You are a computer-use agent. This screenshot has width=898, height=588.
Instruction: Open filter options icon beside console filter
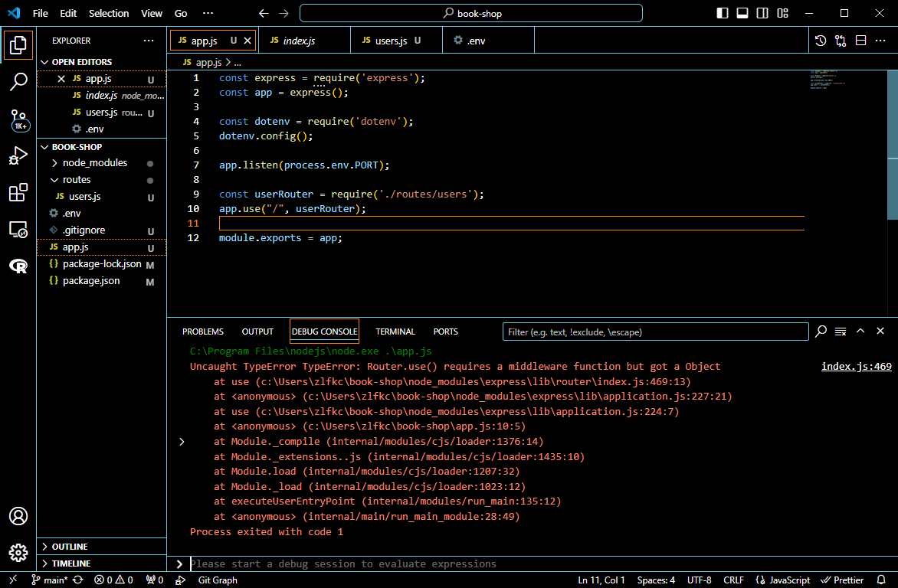(821, 332)
